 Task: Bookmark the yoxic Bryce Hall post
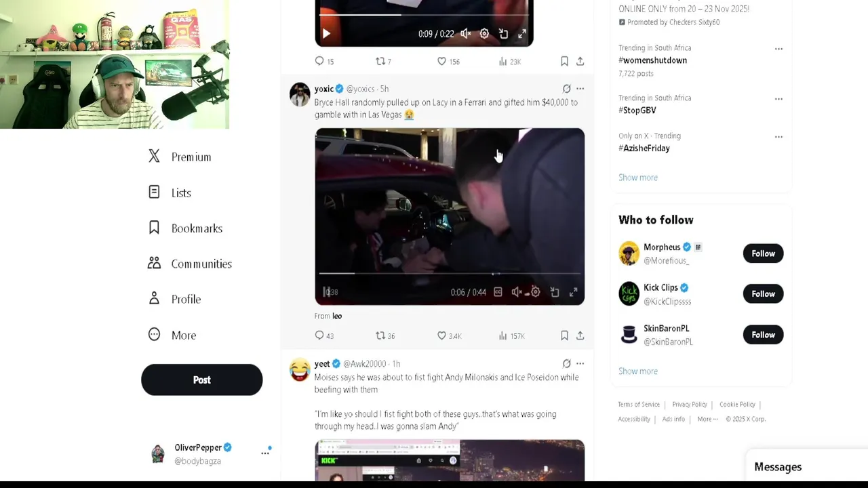pyautogui.click(x=564, y=335)
